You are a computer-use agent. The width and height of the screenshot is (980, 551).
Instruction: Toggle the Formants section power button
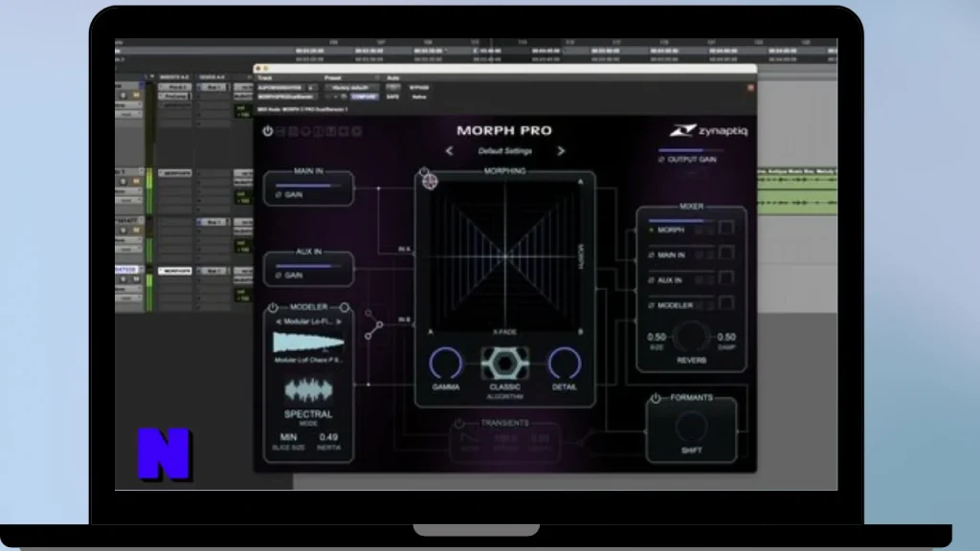(x=655, y=398)
